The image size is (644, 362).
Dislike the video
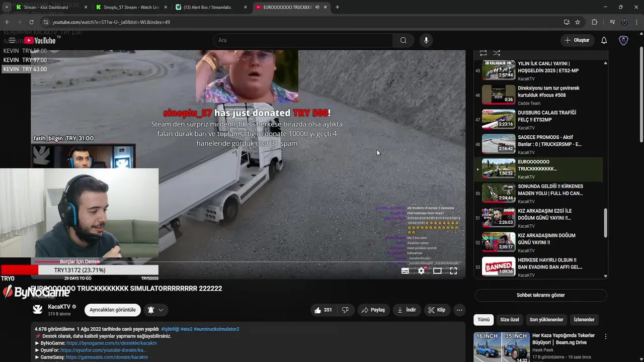[x=345, y=310]
